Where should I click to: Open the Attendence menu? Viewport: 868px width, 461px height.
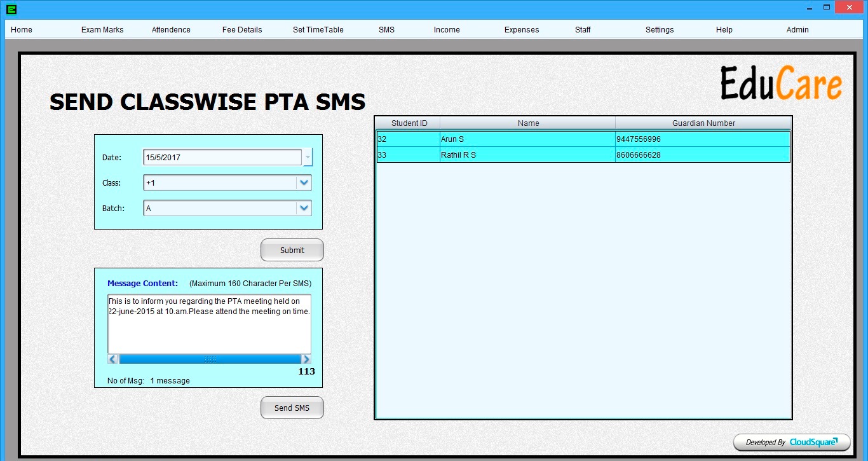coord(171,30)
